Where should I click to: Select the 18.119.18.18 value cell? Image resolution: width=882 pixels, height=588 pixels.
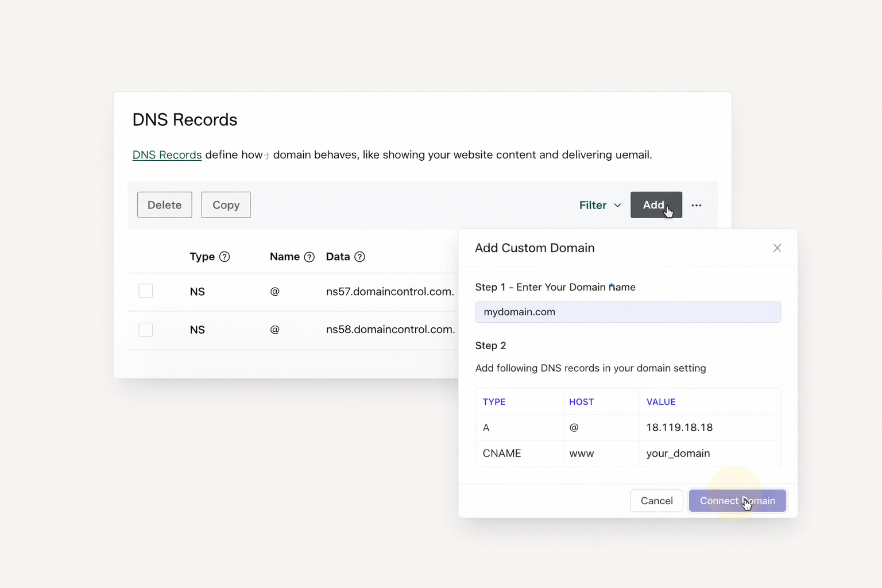(679, 427)
